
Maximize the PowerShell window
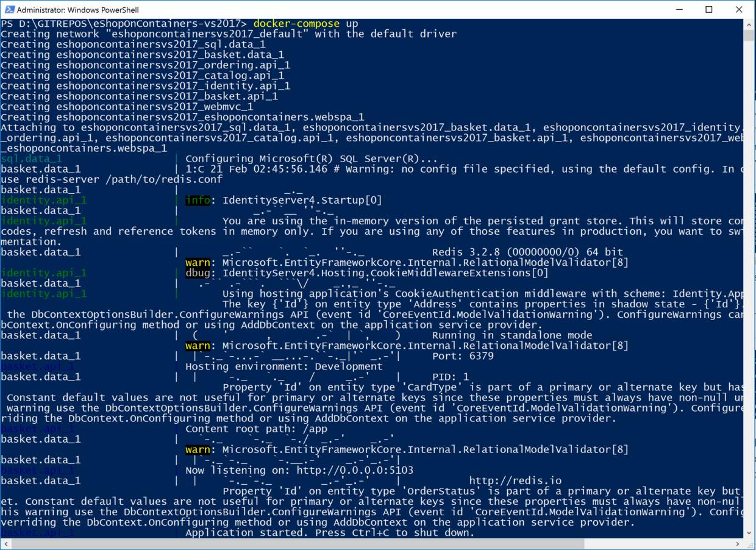709,10
